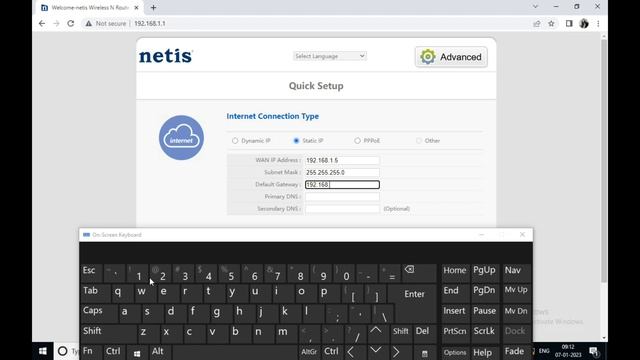Screen dimensions: 640x360
Task: Toggle the AltGr key
Action: 309,353
